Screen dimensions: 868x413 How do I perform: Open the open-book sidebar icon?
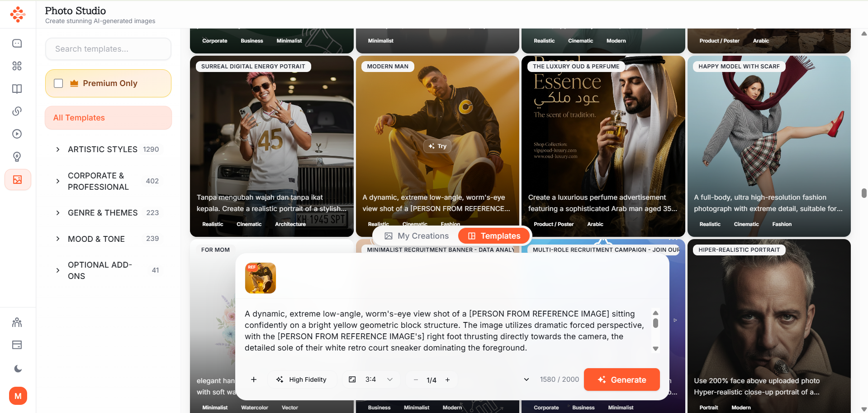(x=17, y=89)
